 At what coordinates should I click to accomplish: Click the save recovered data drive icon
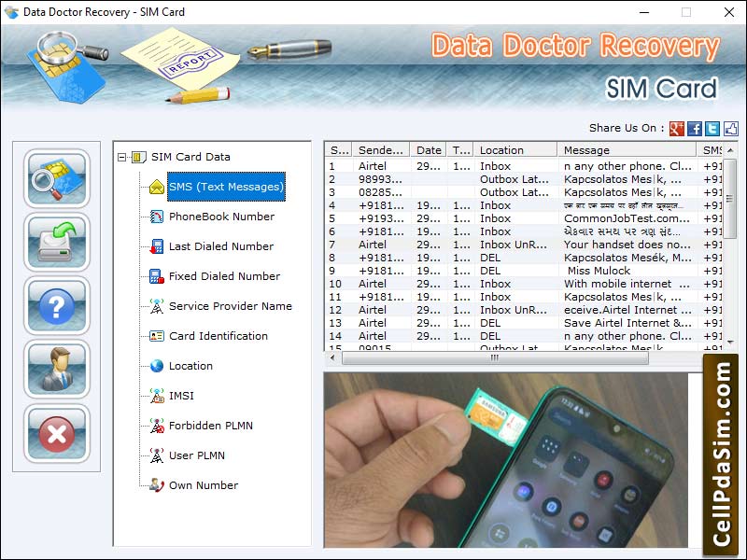point(57,242)
